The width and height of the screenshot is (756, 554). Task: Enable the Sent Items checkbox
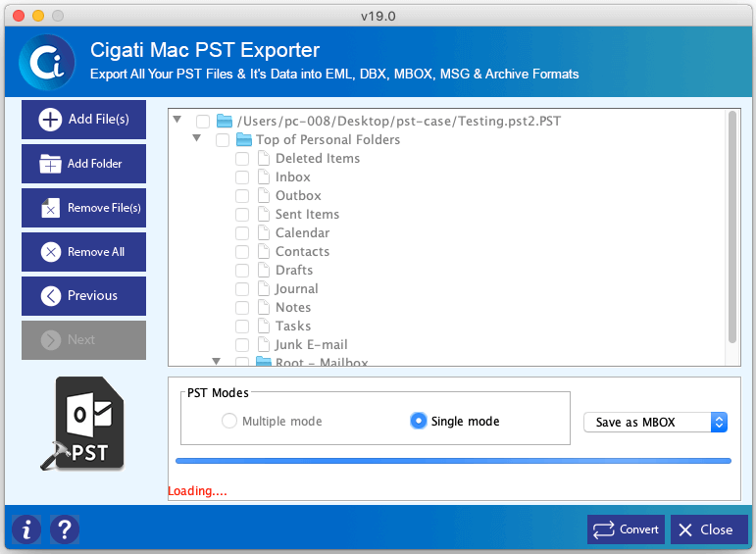[242, 215]
